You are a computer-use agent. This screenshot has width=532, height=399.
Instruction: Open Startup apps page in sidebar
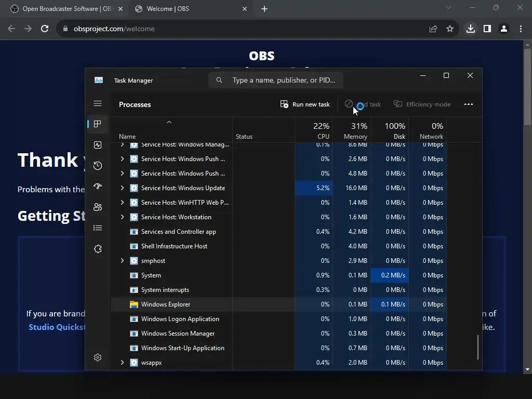coord(97,187)
